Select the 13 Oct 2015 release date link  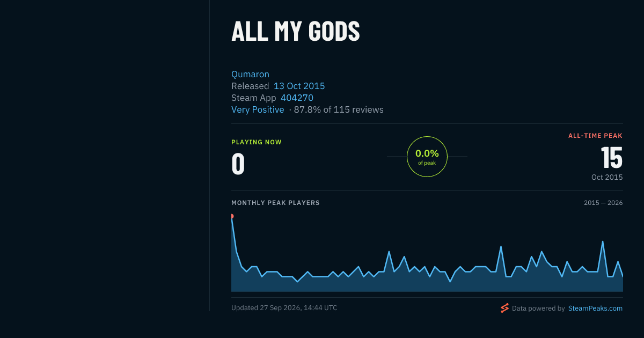point(299,86)
